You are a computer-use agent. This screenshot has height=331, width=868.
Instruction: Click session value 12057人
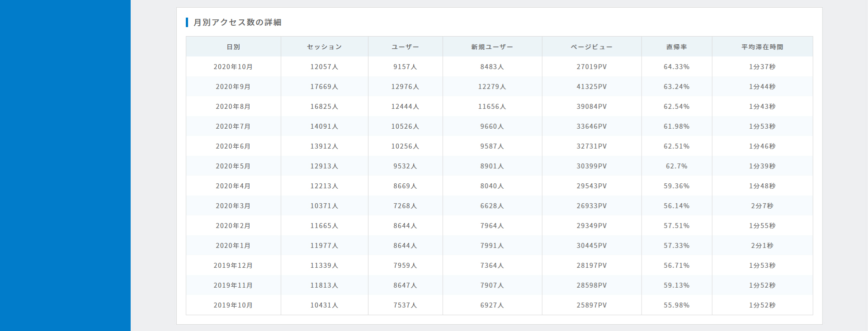(x=325, y=67)
